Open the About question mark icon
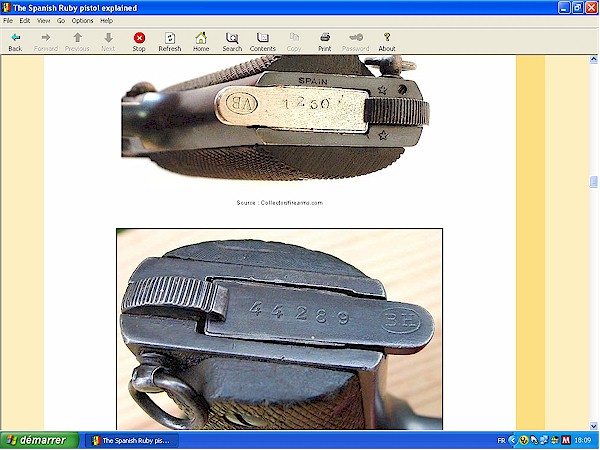 (x=387, y=40)
